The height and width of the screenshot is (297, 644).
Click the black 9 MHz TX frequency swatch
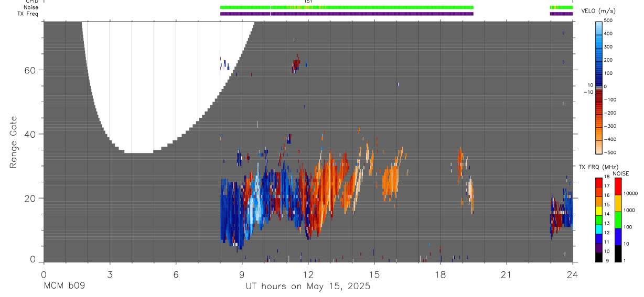(599, 257)
